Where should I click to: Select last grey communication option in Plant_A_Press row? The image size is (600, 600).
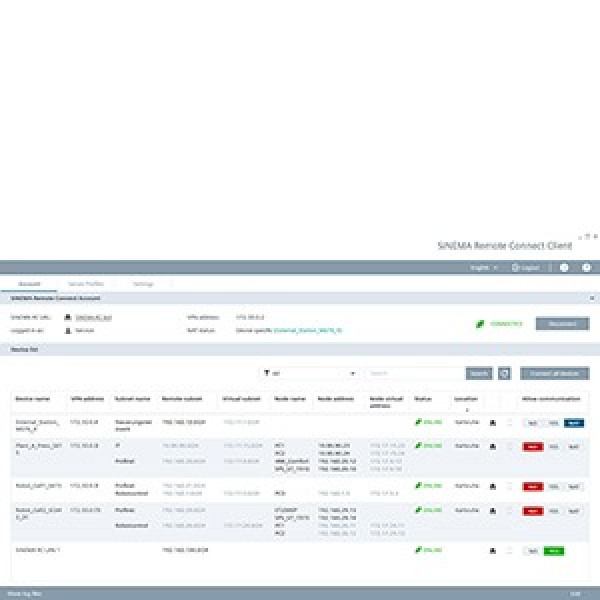(x=574, y=447)
